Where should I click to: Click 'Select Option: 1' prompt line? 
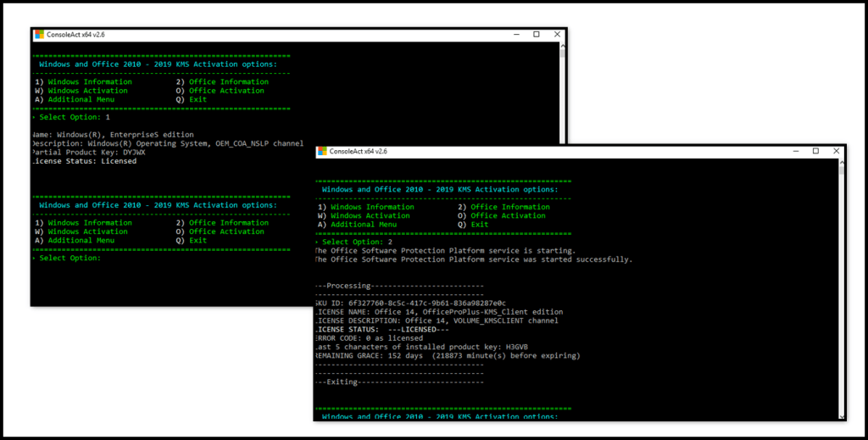(x=72, y=117)
